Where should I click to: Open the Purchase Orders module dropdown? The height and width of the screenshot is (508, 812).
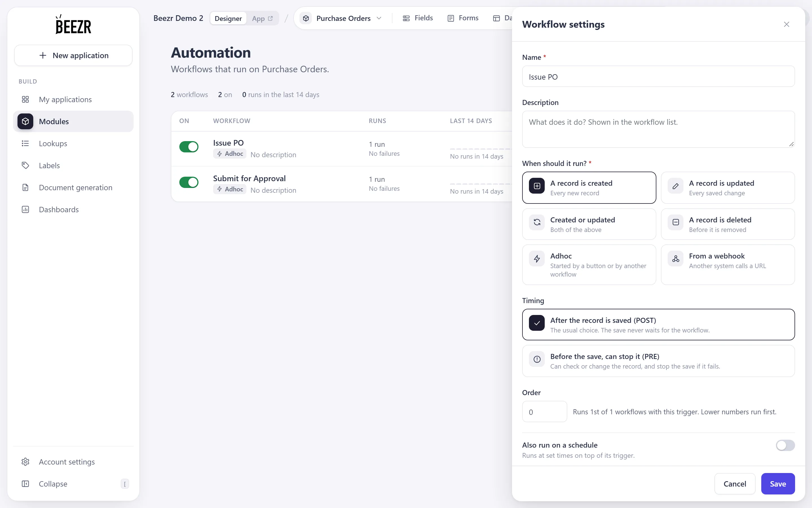(341, 18)
